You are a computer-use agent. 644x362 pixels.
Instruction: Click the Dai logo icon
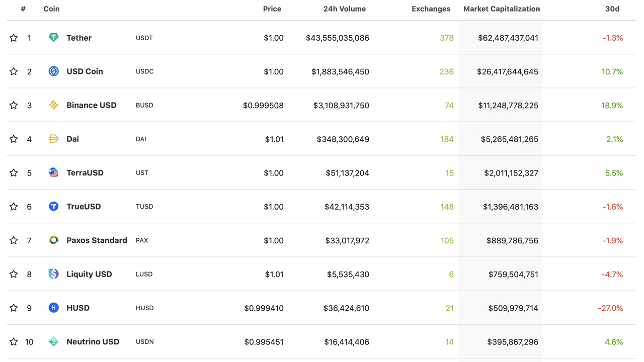53,139
